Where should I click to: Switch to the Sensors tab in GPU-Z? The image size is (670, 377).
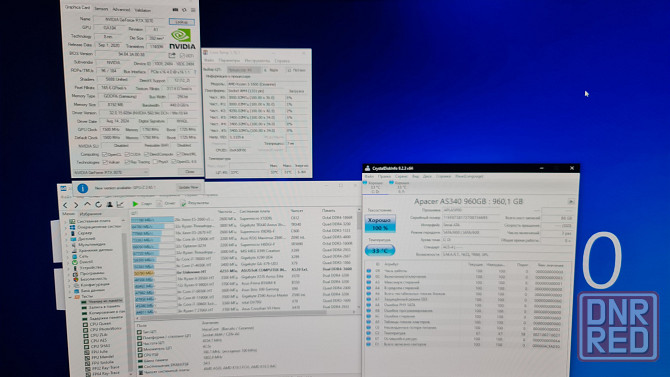[x=101, y=9]
